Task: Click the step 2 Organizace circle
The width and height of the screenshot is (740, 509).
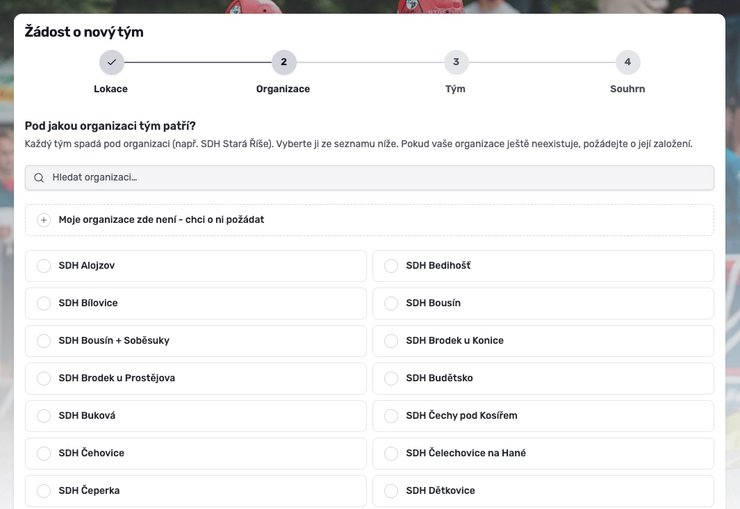Action: coord(284,62)
